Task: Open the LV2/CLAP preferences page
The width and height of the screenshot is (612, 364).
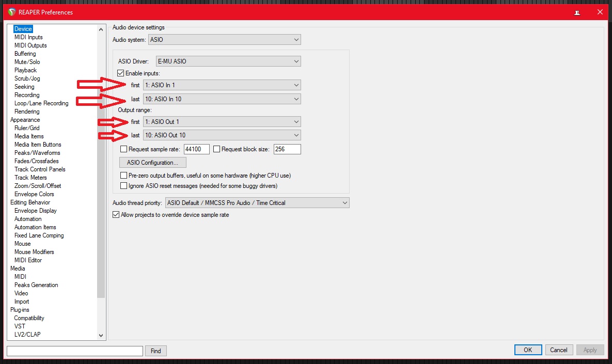Action: tap(27, 335)
